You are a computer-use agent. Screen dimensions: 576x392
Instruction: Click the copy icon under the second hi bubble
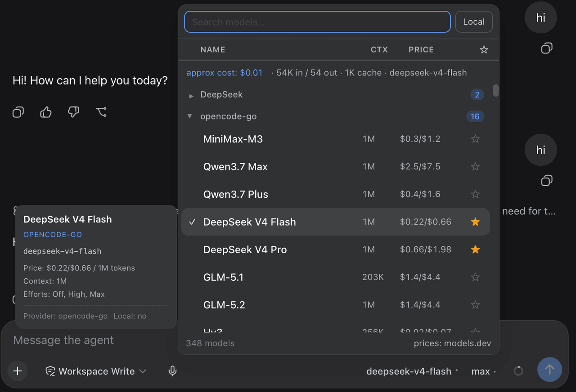[547, 181]
